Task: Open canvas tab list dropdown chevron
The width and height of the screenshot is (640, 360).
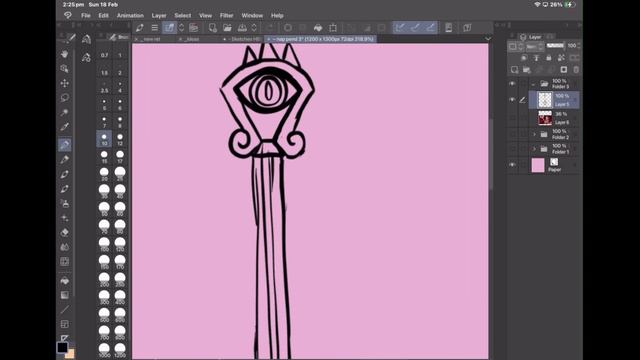Action: tap(488, 39)
